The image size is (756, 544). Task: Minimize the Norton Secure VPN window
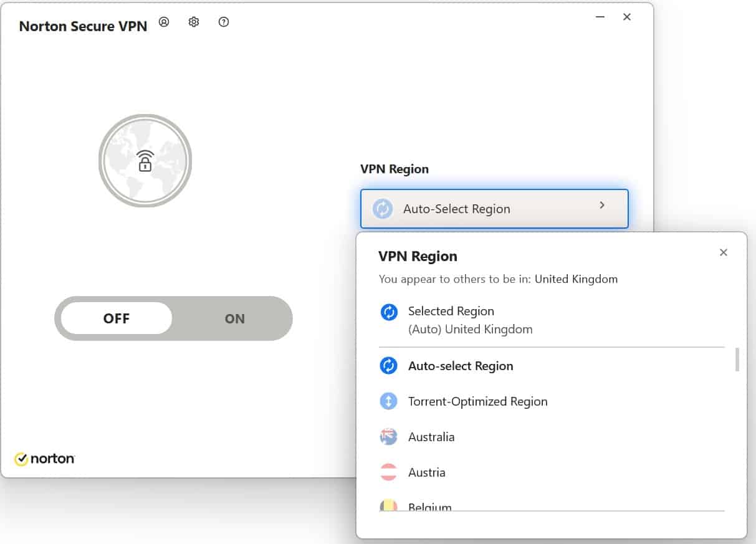600,17
